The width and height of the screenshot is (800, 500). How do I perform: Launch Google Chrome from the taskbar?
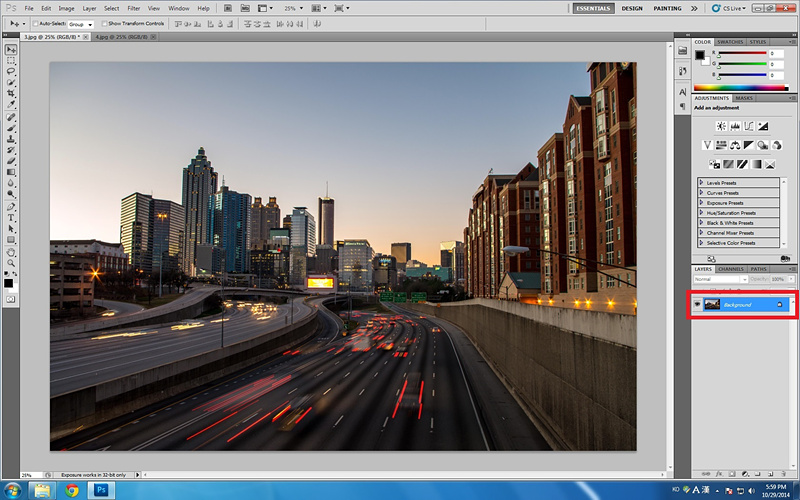(72, 490)
